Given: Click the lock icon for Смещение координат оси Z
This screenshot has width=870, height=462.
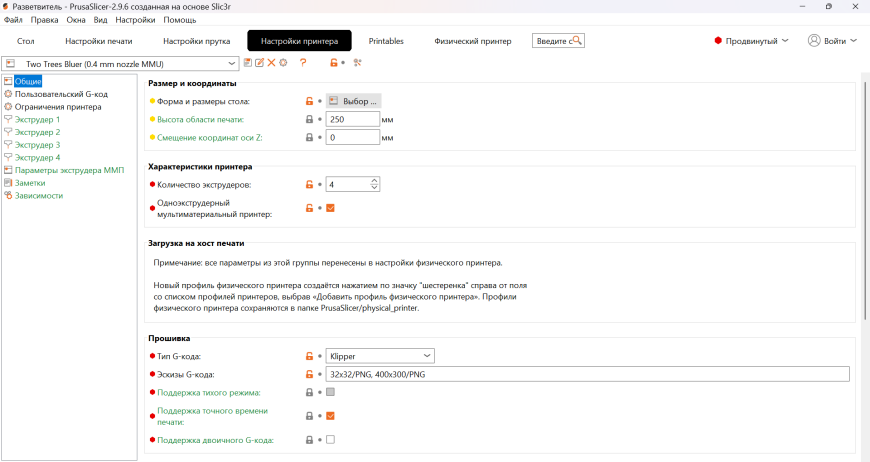Looking at the screenshot, I should (x=310, y=137).
